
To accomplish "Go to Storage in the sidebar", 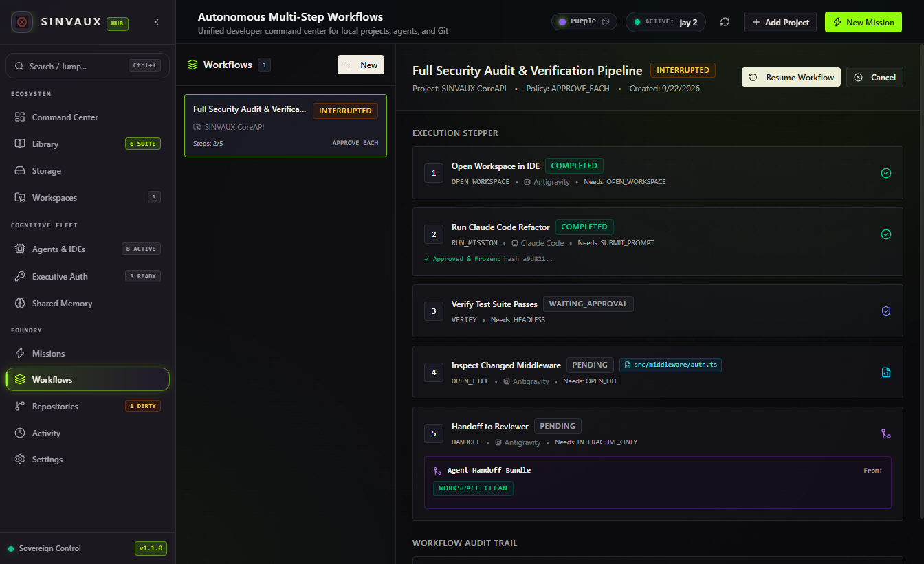I will coord(87,171).
